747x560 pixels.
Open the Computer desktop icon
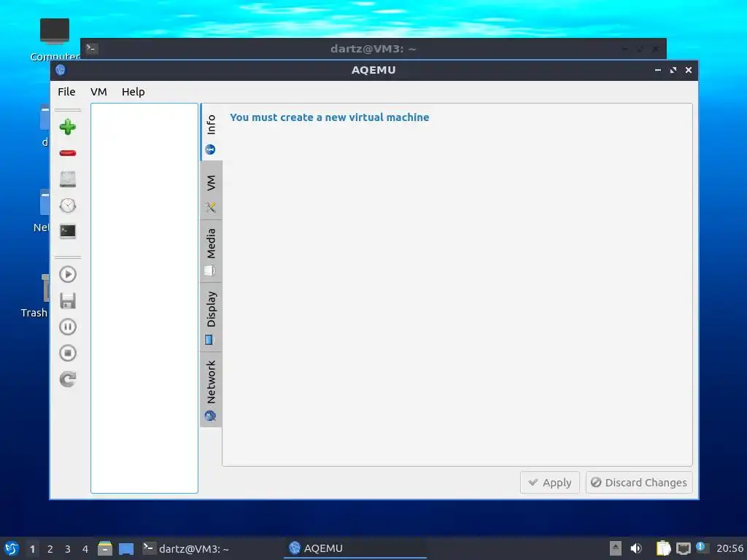[x=54, y=40]
